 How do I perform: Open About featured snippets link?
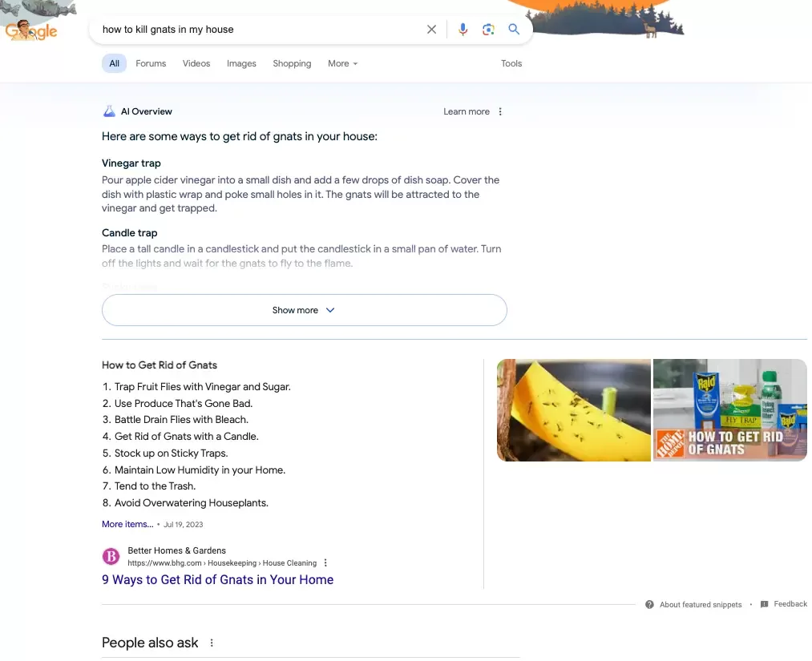[701, 605]
